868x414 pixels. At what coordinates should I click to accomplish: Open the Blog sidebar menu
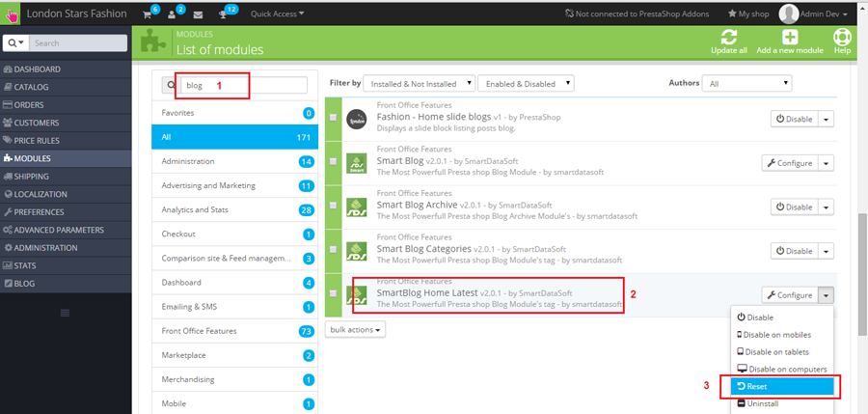click(66, 283)
